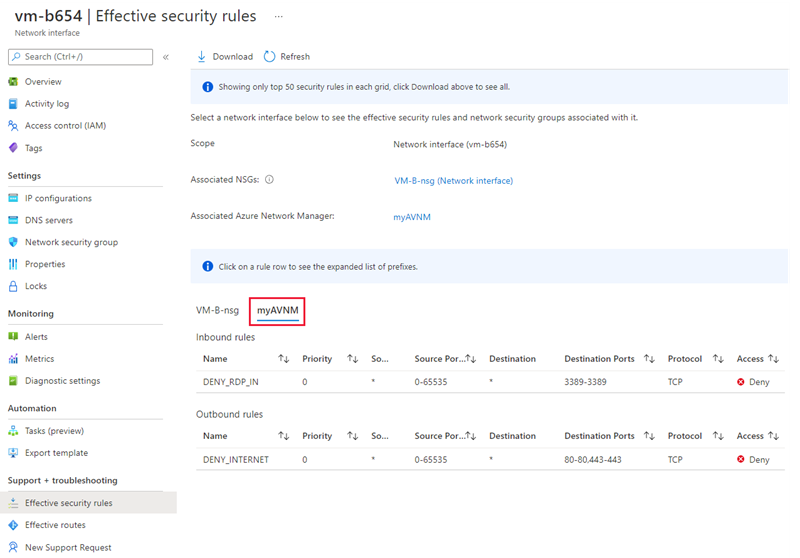The width and height of the screenshot is (800, 558).
Task: Click the Download arrow icon
Action: 202,57
